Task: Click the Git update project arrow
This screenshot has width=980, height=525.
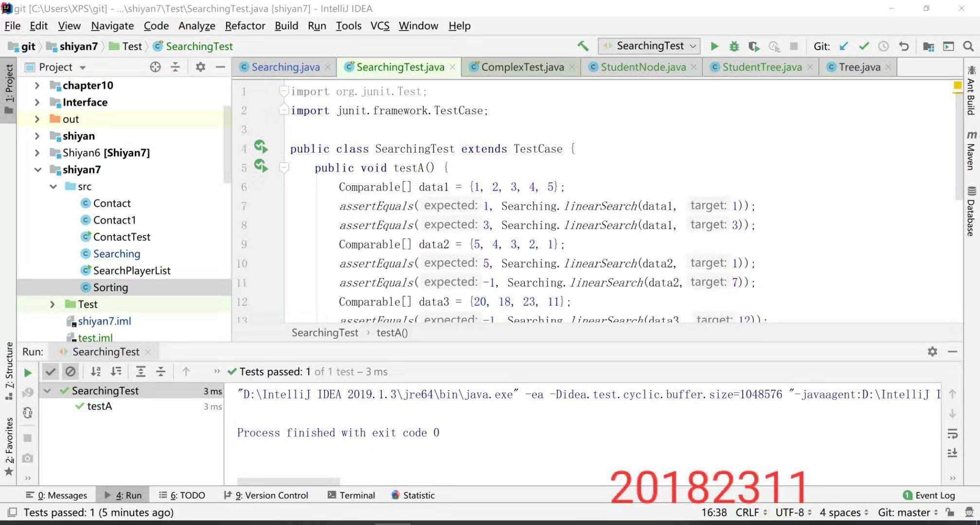Action: click(x=844, y=46)
